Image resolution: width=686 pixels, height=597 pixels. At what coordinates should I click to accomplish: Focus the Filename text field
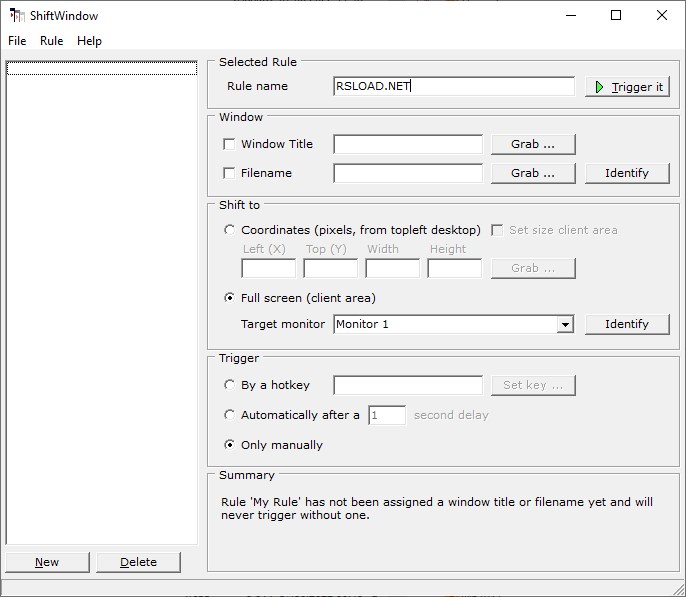coord(408,173)
